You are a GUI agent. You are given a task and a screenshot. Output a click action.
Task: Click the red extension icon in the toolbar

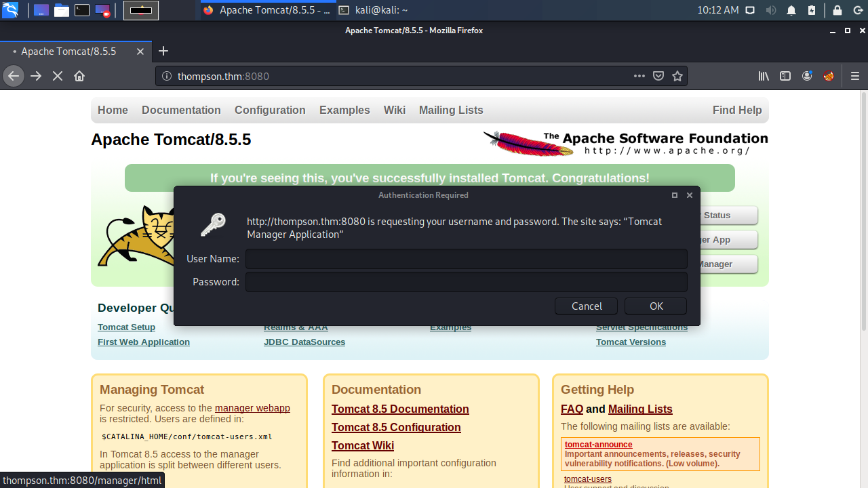tap(829, 76)
